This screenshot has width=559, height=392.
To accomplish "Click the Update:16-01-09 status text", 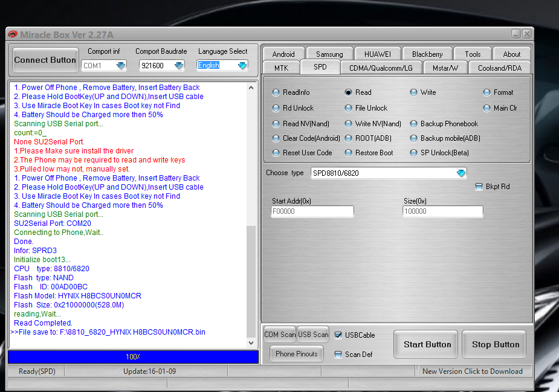I will [x=150, y=371].
